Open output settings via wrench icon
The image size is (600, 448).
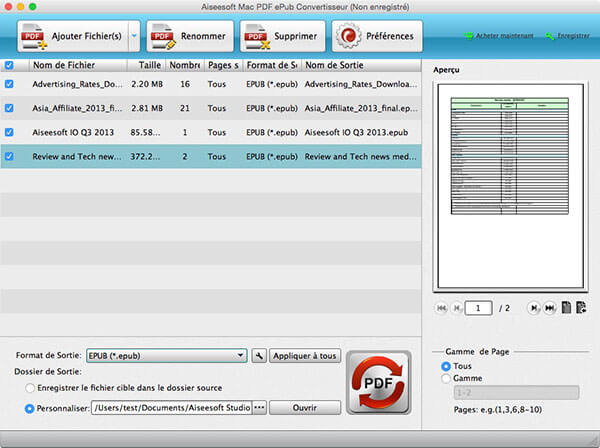click(258, 355)
